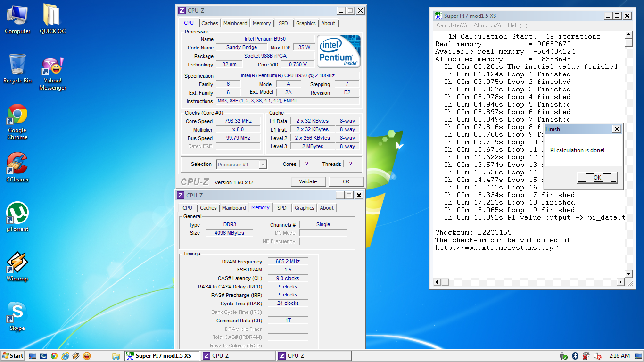Select the Recycle Bin desktop icon
The image size is (644, 362).
pos(17,68)
